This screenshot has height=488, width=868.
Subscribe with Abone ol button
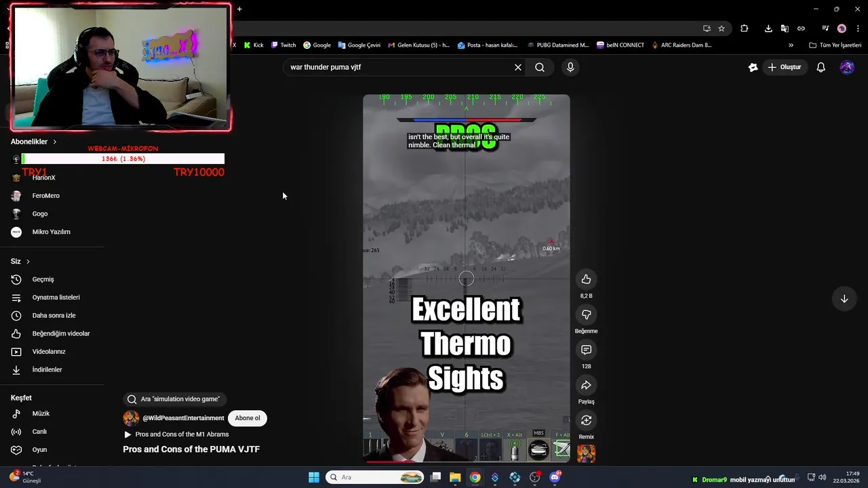pyautogui.click(x=248, y=418)
